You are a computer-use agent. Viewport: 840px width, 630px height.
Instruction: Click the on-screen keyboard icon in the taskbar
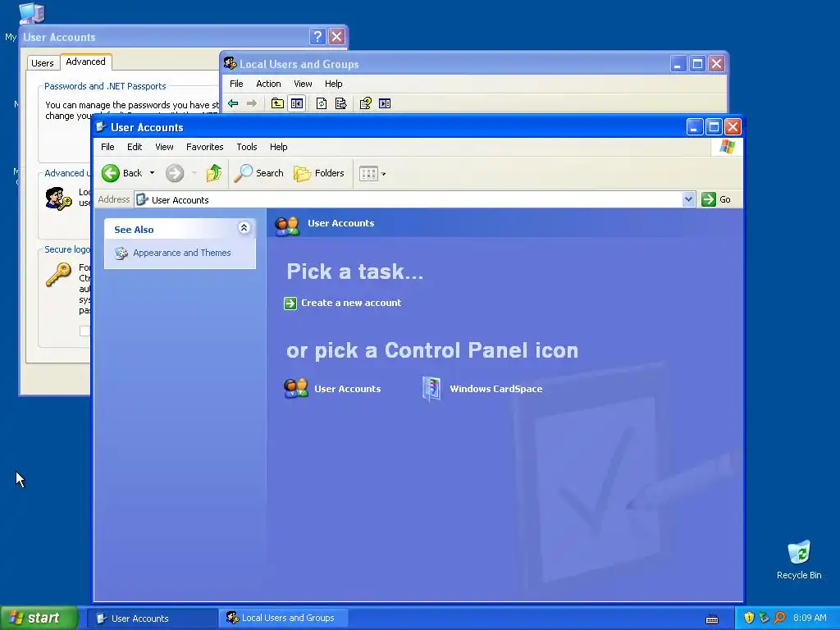pyautogui.click(x=712, y=619)
